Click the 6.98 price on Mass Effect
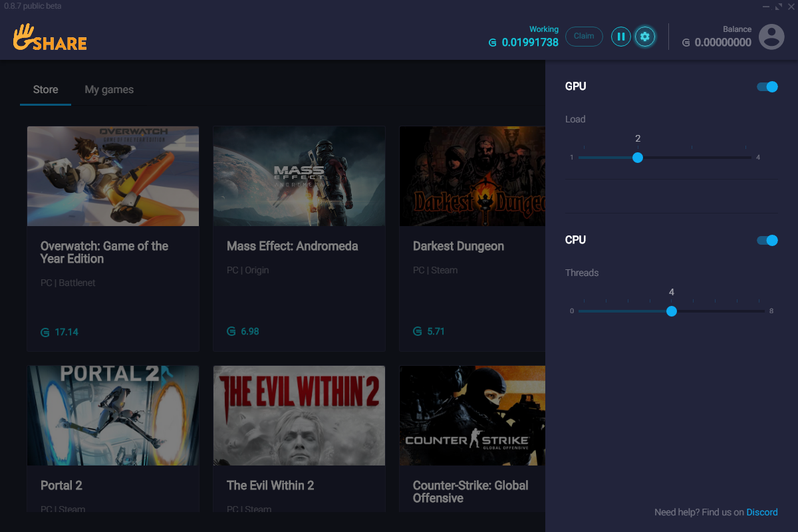Viewport: 798px width, 532px height. (250, 331)
